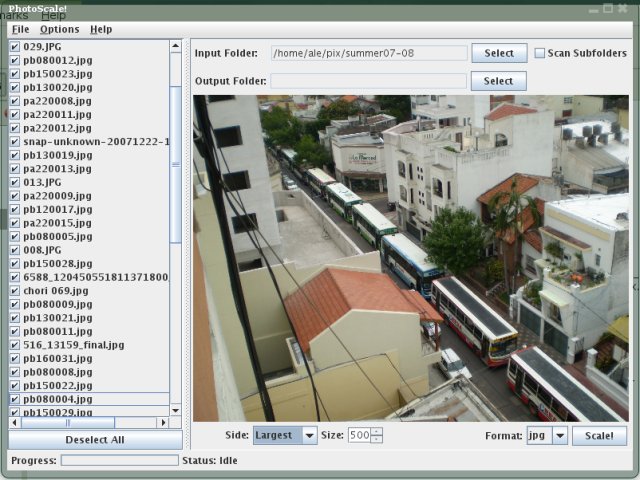The image size is (640, 480).
Task: Click file list scroll down arrow
Action: tap(176, 410)
